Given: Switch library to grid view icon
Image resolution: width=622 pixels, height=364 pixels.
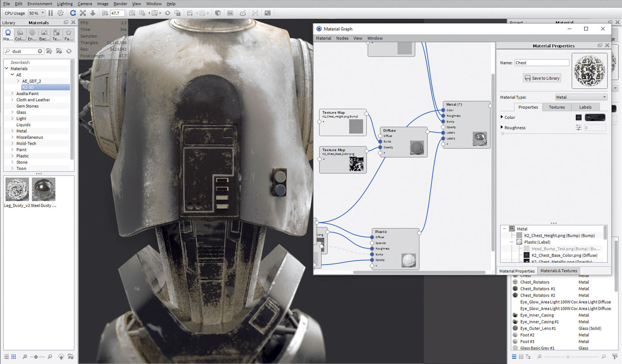Looking at the screenshot, I should coord(14,357).
